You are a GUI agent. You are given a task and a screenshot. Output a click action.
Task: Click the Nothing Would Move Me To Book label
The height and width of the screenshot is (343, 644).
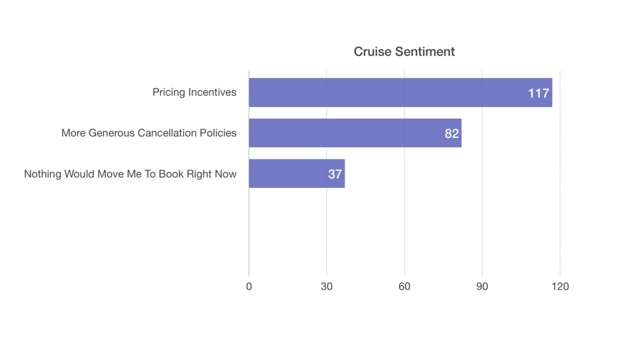coord(130,174)
